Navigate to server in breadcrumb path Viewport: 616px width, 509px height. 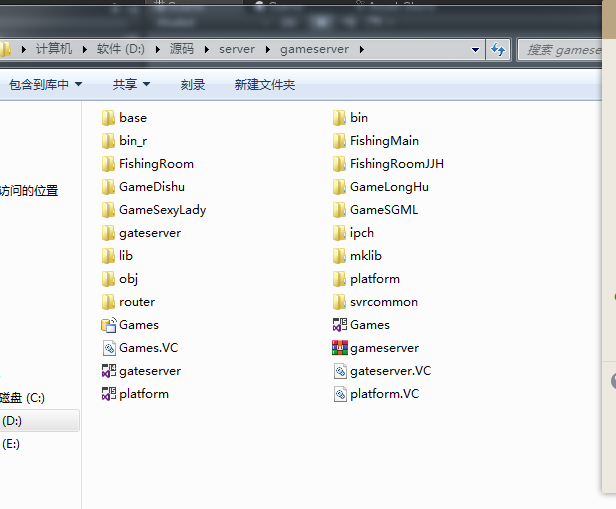tap(237, 49)
